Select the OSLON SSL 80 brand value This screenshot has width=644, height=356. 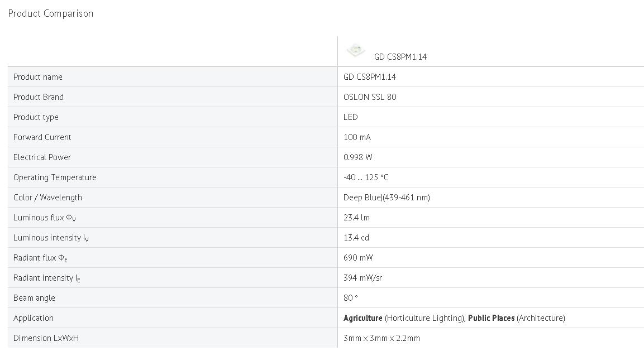pos(370,97)
